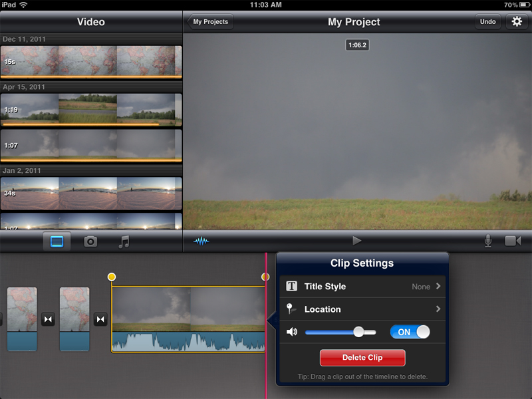Click the 11:03 AM status bar clock

tap(265, 5)
